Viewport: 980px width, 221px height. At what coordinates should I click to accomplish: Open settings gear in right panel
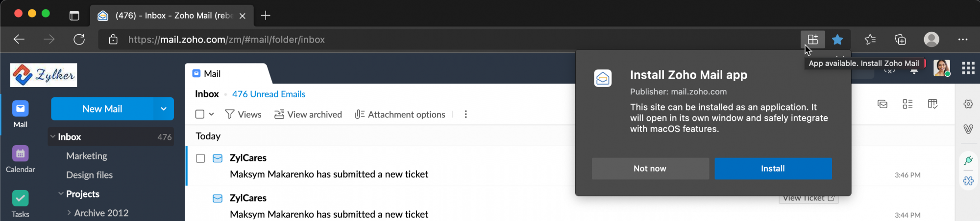pyautogui.click(x=968, y=104)
